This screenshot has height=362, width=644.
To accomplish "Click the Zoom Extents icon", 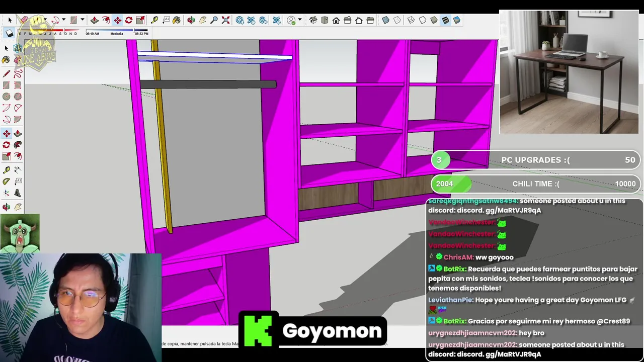I will [x=225, y=20].
